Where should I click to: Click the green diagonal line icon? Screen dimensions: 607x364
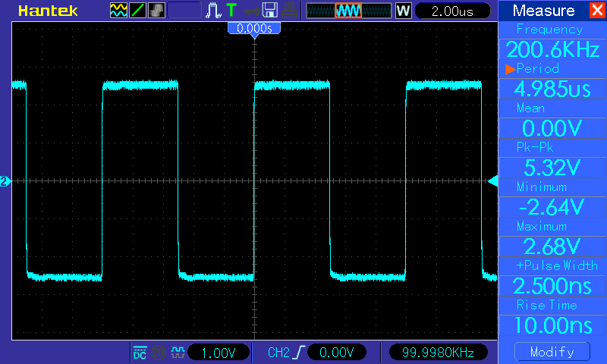pyautogui.click(x=137, y=11)
